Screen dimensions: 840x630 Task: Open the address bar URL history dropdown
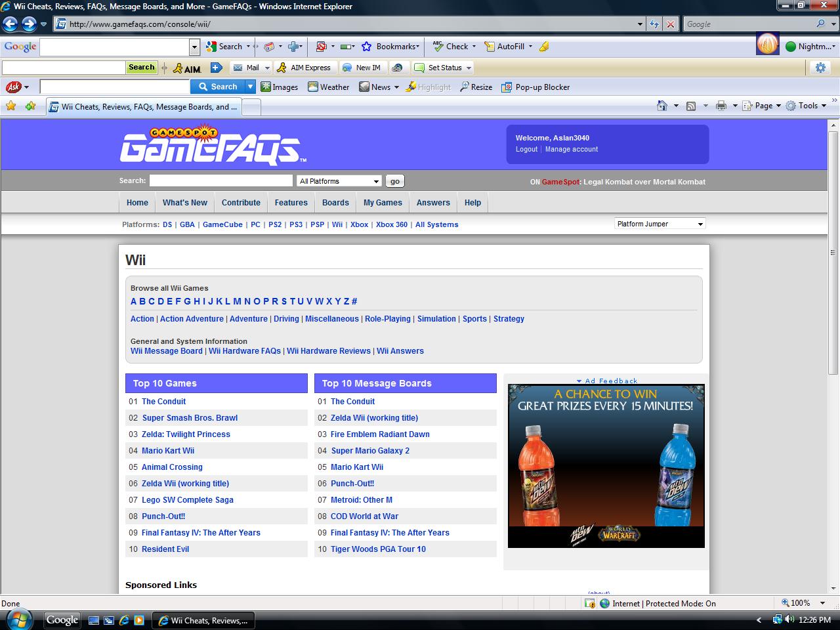coord(640,24)
